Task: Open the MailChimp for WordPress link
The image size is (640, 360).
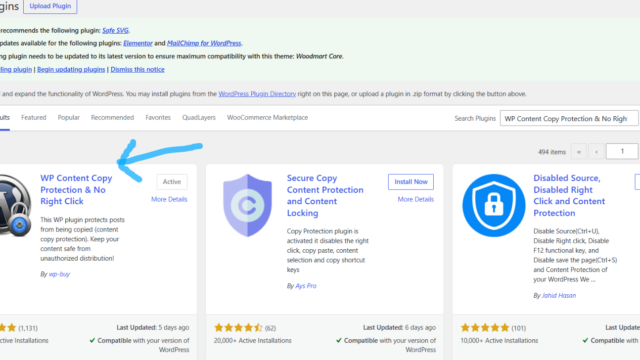Action: [204, 43]
